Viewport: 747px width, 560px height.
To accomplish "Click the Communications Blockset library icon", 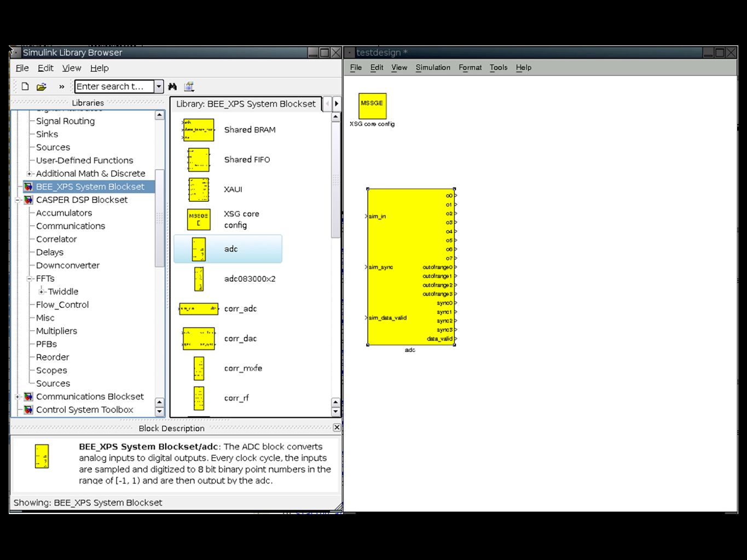I will coord(28,396).
